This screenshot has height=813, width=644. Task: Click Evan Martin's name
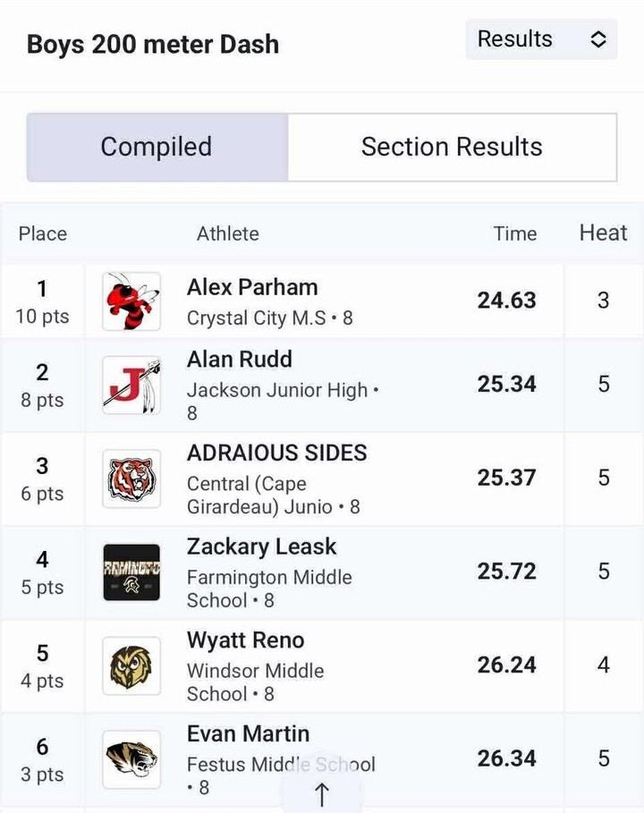[x=249, y=733]
